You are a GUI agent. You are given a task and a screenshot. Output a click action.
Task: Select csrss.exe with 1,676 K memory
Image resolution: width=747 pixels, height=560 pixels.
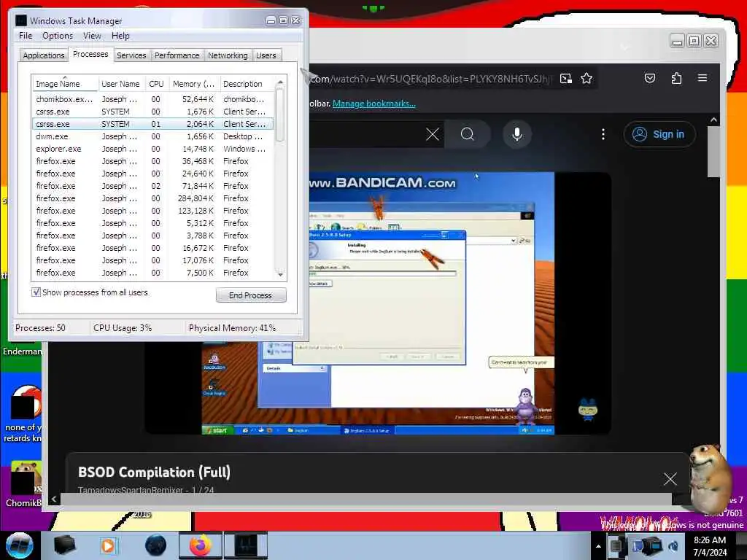pyautogui.click(x=152, y=112)
